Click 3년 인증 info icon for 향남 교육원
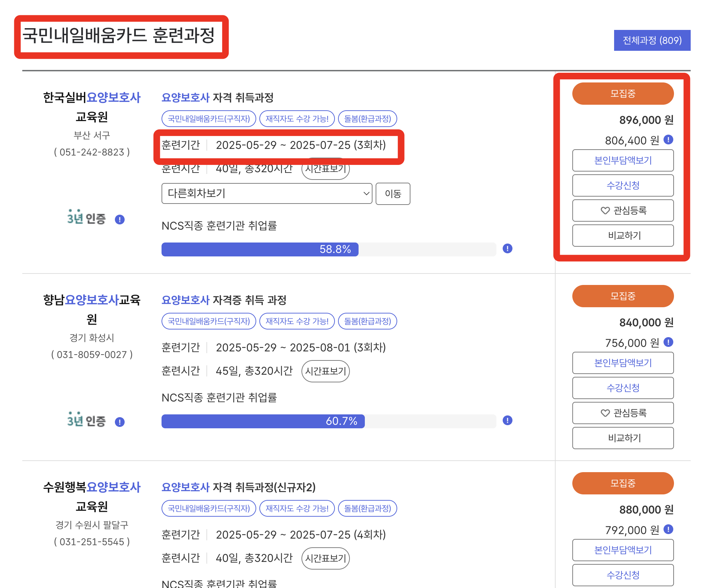The width and height of the screenshot is (706, 588). click(x=120, y=422)
